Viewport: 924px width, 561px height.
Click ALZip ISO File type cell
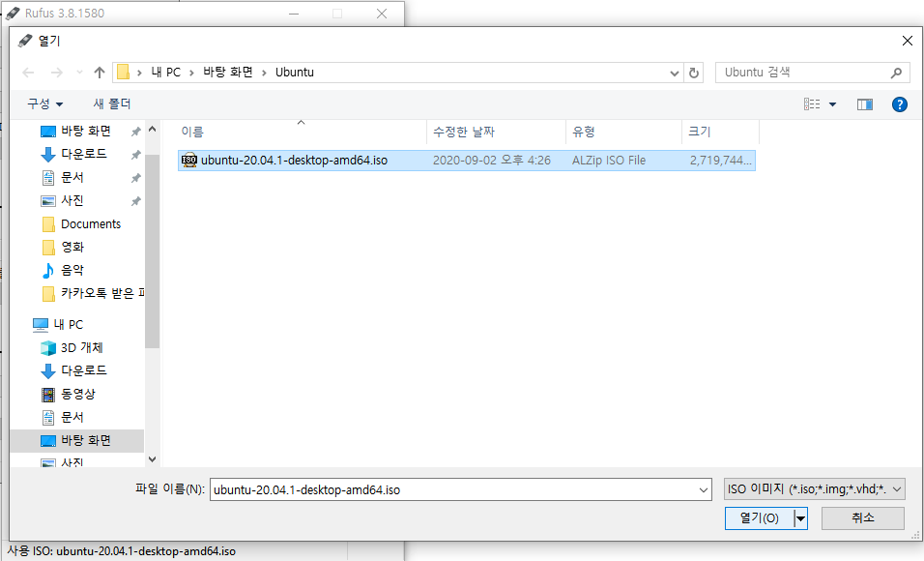tap(609, 161)
